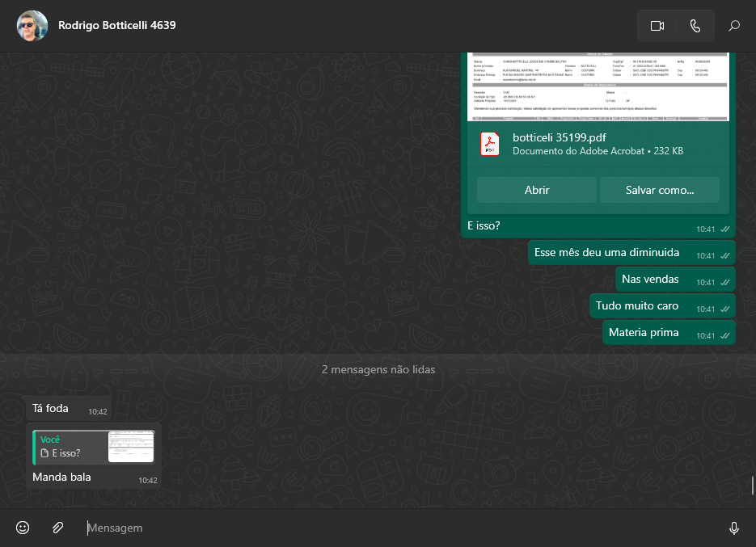Click the quoted reply thumbnail image

(131, 447)
